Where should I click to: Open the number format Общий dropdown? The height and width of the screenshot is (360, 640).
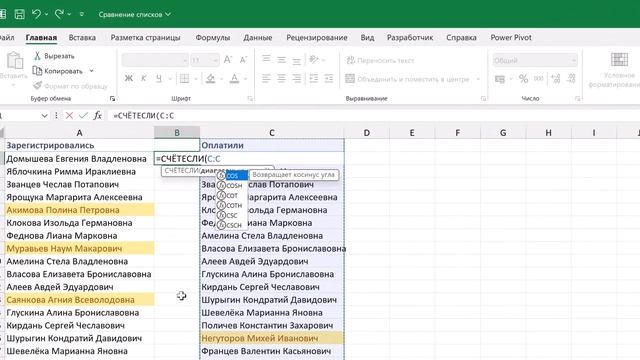point(535,60)
